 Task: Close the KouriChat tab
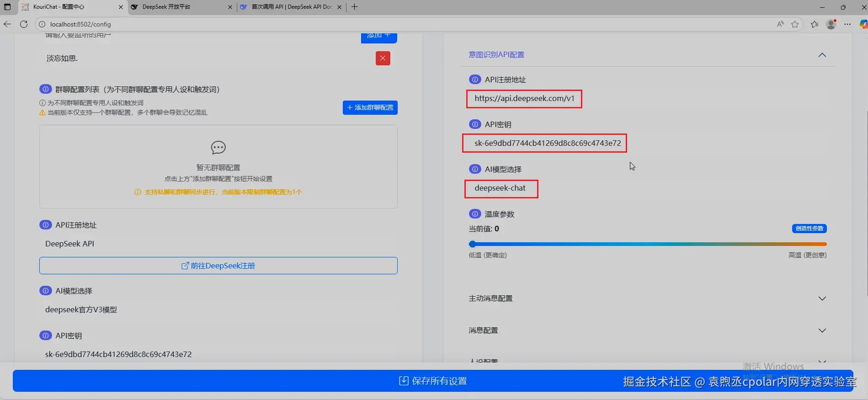click(x=121, y=7)
